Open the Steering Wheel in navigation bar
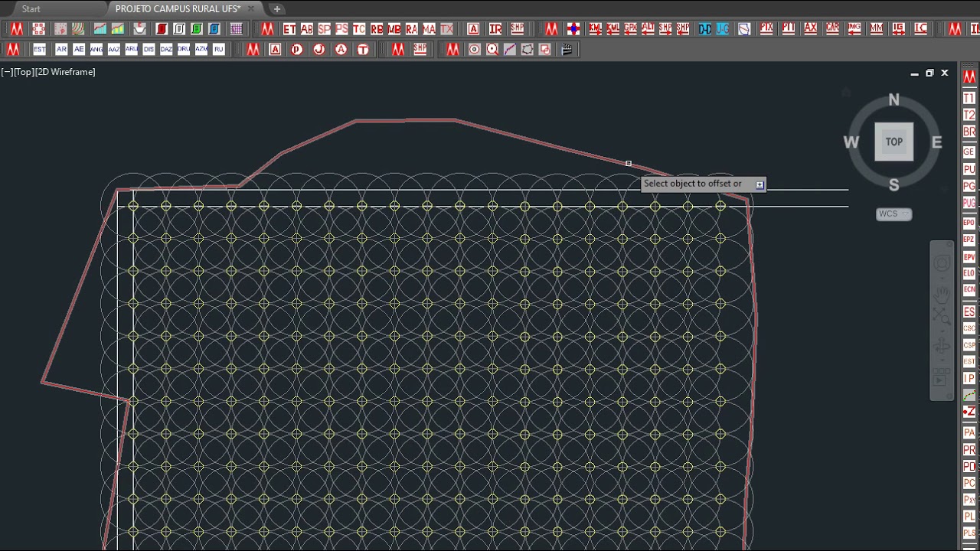 942,263
